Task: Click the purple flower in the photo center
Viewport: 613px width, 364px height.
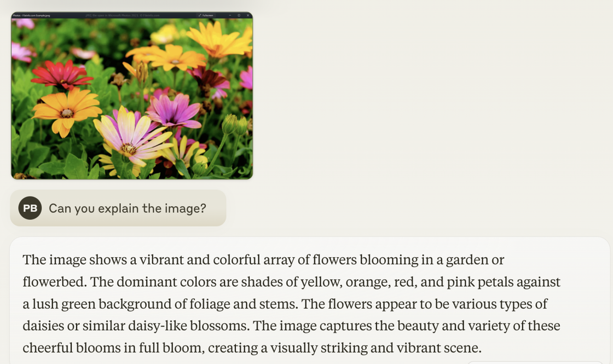Action: pos(175,110)
